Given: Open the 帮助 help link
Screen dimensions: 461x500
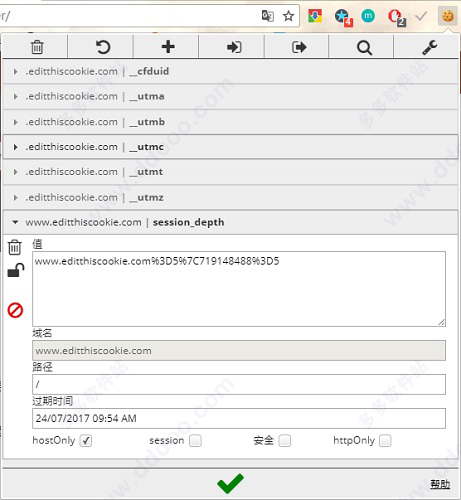Looking at the screenshot, I should coord(440,484).
